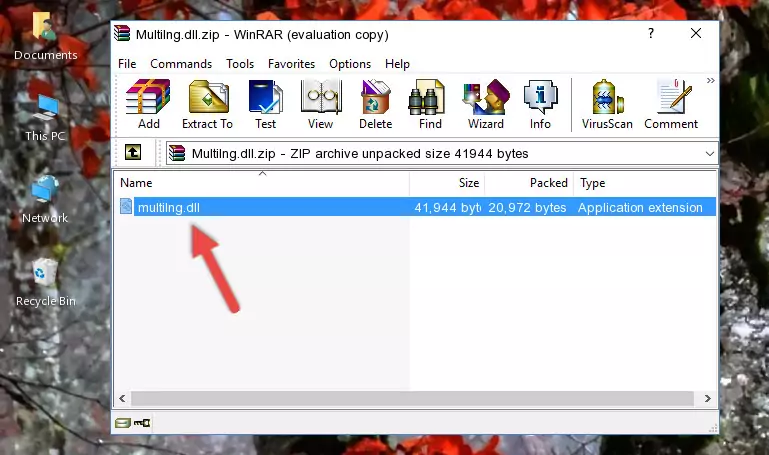
Task: Go up one folder level
Action: [x=133, y=152]
